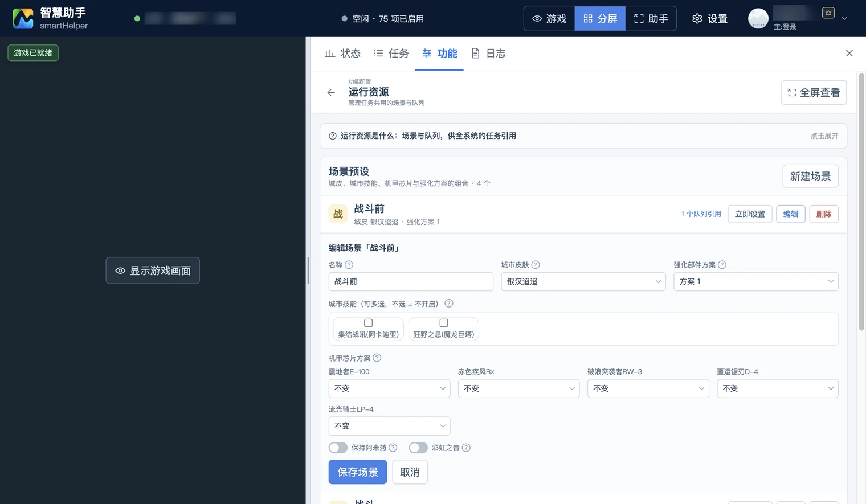Click the 保存场景 button
This screenshot has height=504, width=866.
pos(358,472)
